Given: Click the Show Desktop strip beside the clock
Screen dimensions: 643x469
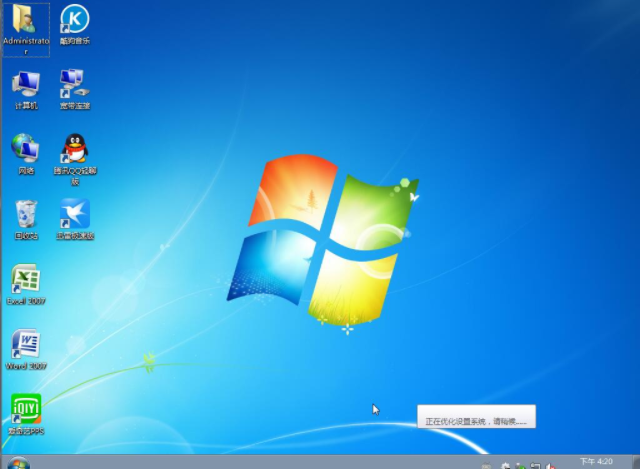Looking at the screenshot, I should click(x=637, y=463).
